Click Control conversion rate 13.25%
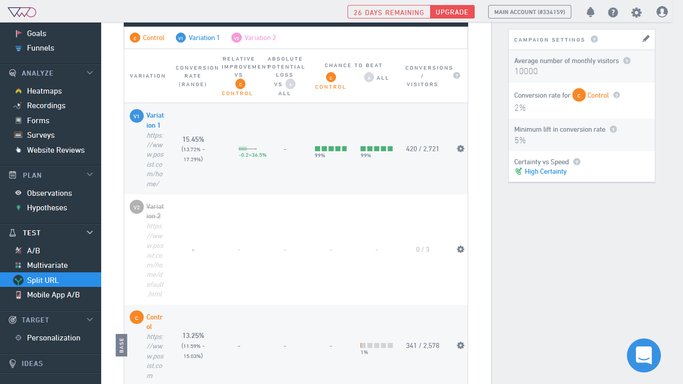 click(193, 336)
